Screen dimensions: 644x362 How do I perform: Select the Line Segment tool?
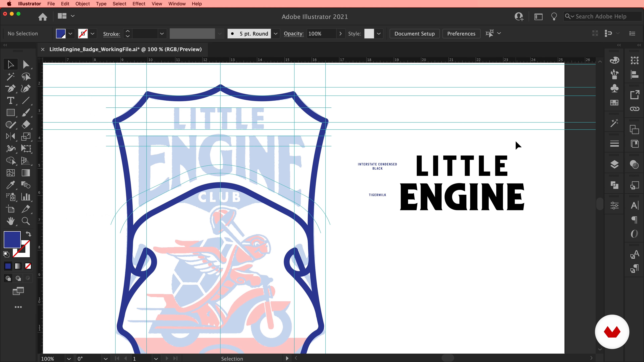pyautogui.click(x=26, y=101)
